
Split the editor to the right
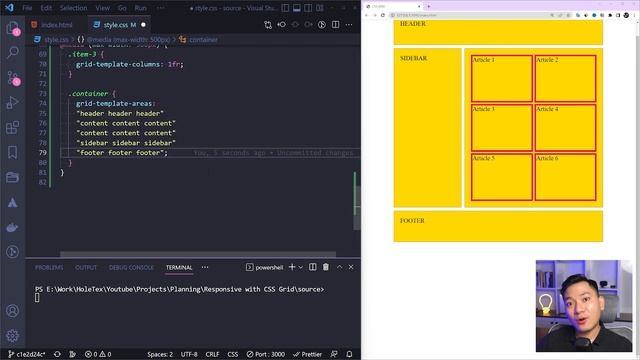pos(336,25)
